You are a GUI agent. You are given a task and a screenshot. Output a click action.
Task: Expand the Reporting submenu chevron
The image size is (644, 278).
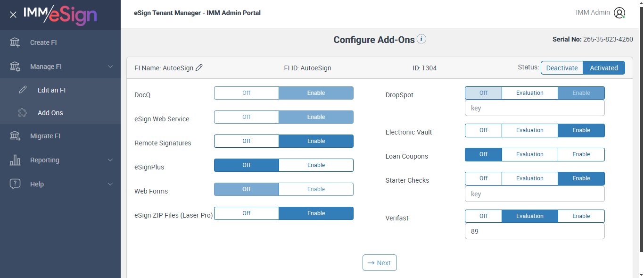[110, 160]
